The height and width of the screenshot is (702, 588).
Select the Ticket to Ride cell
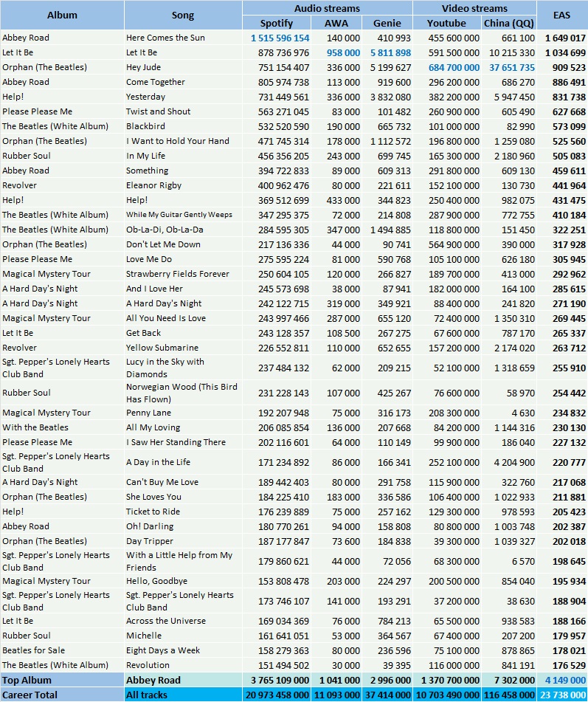(x=183, y=512)
